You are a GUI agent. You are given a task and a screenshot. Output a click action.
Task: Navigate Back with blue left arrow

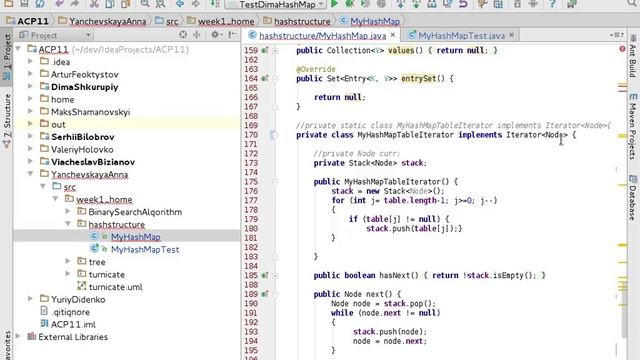180,4
